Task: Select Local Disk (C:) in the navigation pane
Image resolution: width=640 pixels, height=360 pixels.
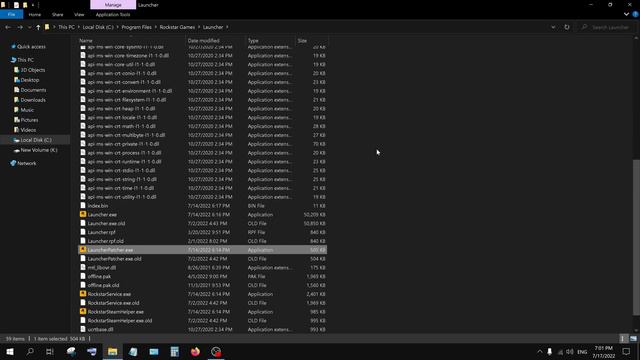Action: tap(36, 140)
